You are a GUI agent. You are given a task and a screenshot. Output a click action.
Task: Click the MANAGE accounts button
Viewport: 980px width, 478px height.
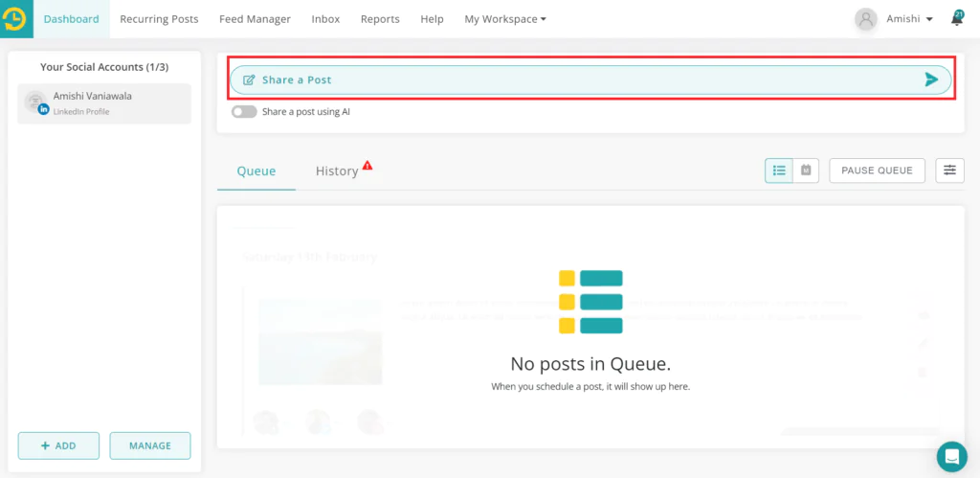pos(150,445)
